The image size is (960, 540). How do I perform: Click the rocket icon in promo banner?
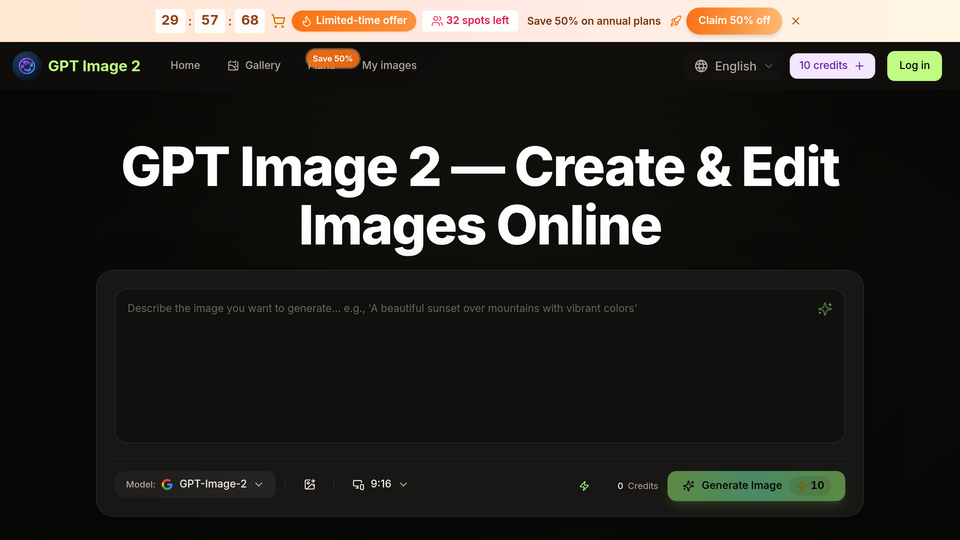pos(675,21)
